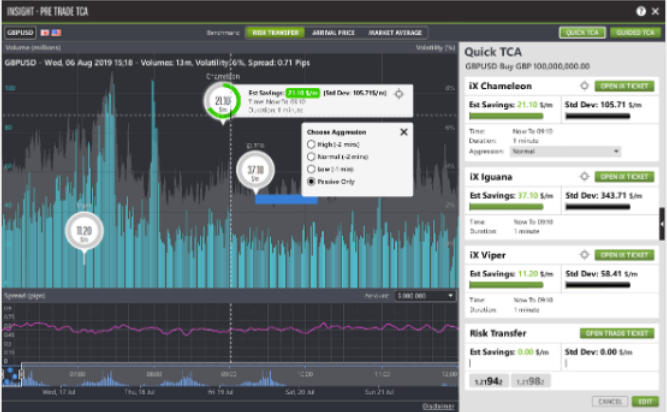Close the Choose Aggression popup

(x=404, y=132)
